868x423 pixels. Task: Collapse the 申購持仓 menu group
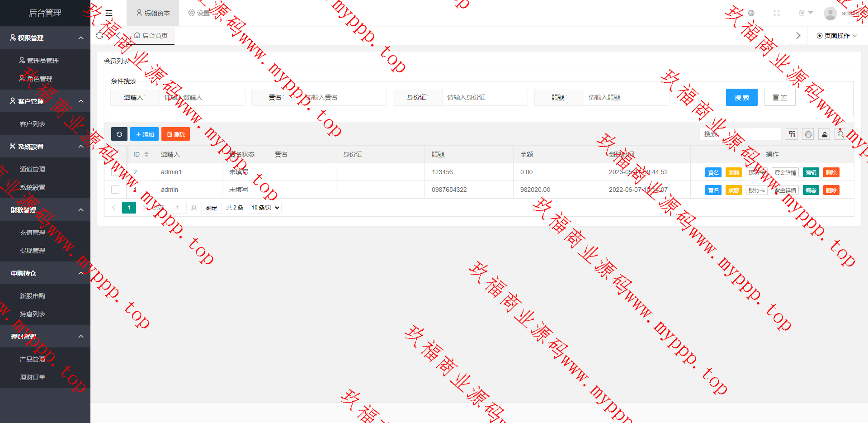click(x=45, y=273)
